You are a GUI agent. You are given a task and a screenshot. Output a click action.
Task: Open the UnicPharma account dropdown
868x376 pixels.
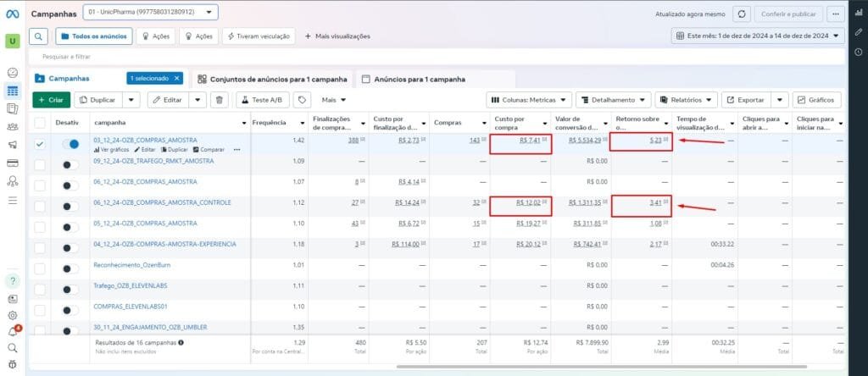point(151,13)
